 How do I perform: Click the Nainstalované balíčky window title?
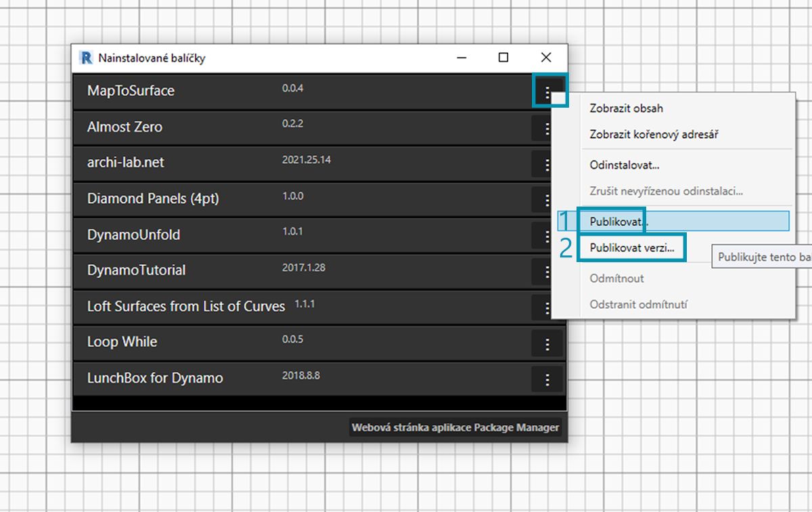pos(152,58)
